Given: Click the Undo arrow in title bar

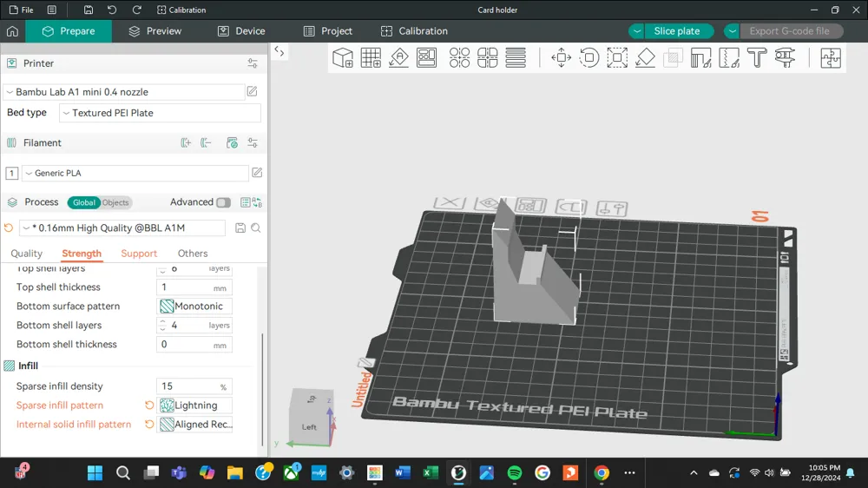Looking at the screenshot, I should tap(112, 10).
